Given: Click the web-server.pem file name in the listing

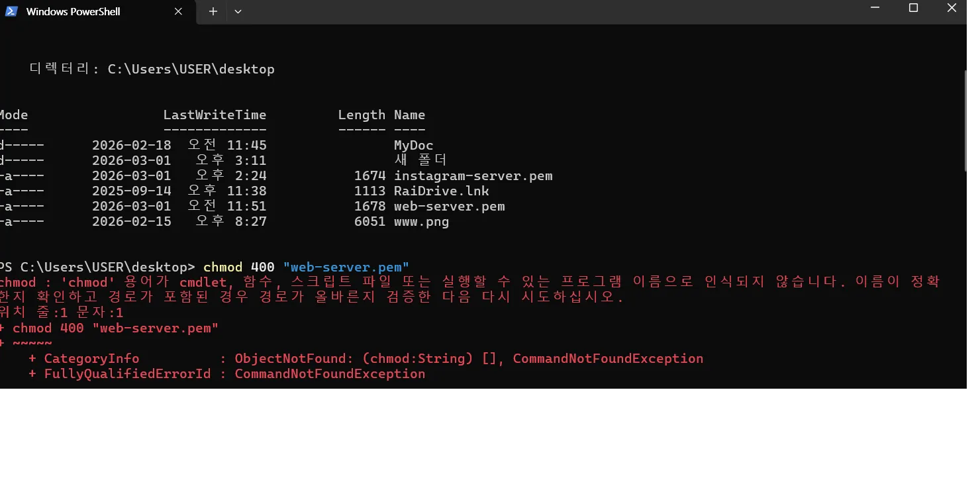Looking at the screenshot, I should (450, 206).
